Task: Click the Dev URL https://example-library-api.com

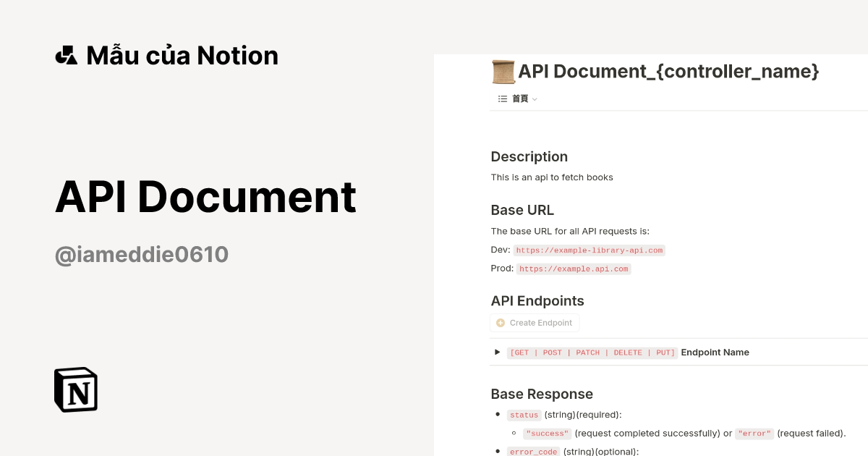Action: (589, 250)
